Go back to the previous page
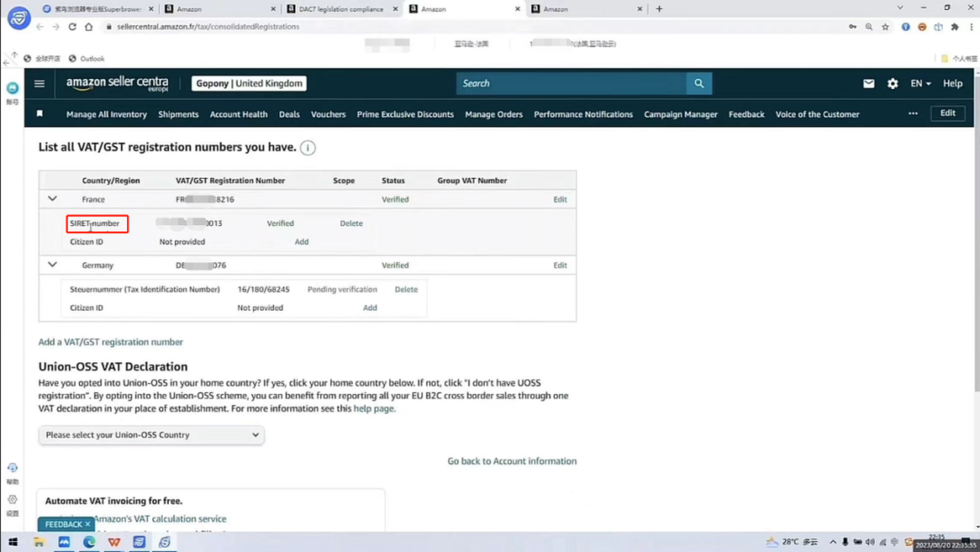 point(39,27)
